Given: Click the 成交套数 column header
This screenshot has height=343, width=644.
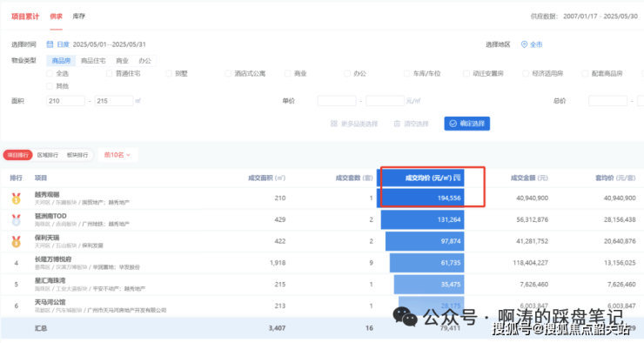Looking at the screenshot, I should tap(354, 178).
